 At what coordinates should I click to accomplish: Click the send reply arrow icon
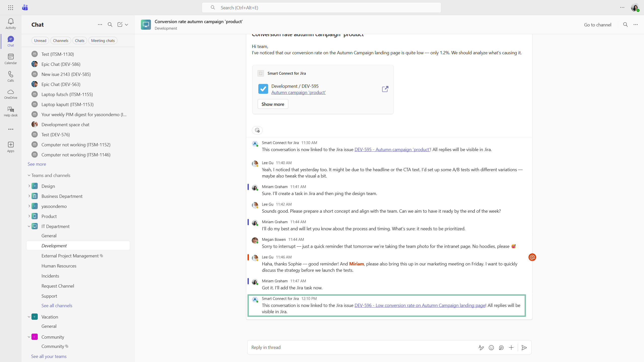click(x=524, y=348)
